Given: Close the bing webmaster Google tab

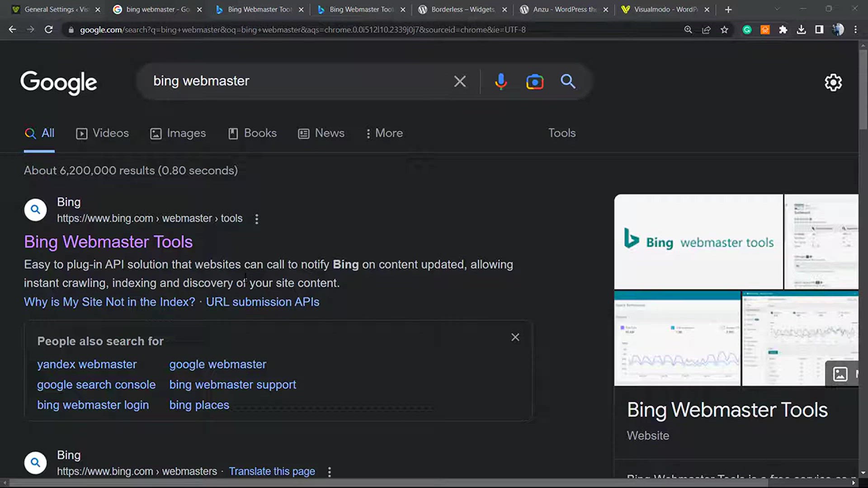Looking at the screenshot, I should [199, 9].
